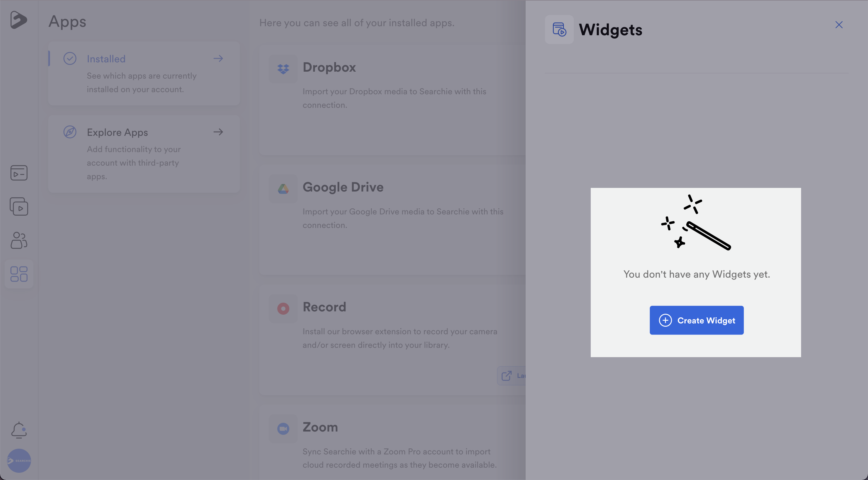
Task: Click the arrow next to Installed
Action: tap(218, 58)
